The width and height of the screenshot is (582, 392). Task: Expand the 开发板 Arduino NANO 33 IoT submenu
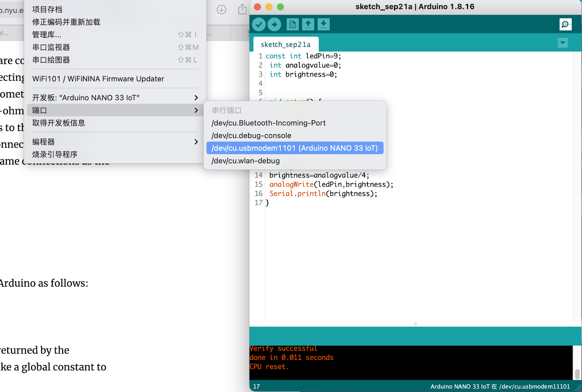(115, 97)
